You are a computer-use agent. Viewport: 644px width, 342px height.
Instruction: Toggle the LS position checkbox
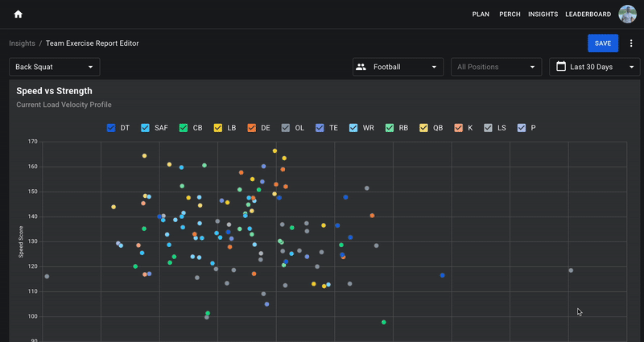488,128
